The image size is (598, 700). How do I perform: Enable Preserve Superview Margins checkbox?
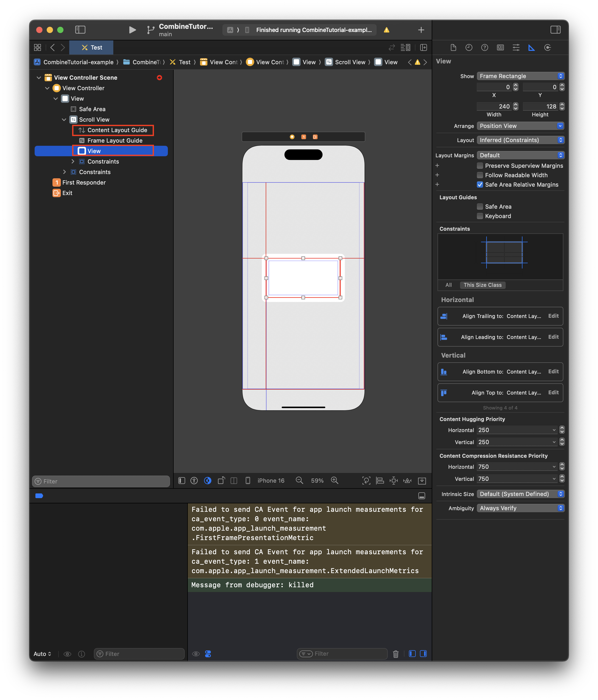[x=480, y=165]
